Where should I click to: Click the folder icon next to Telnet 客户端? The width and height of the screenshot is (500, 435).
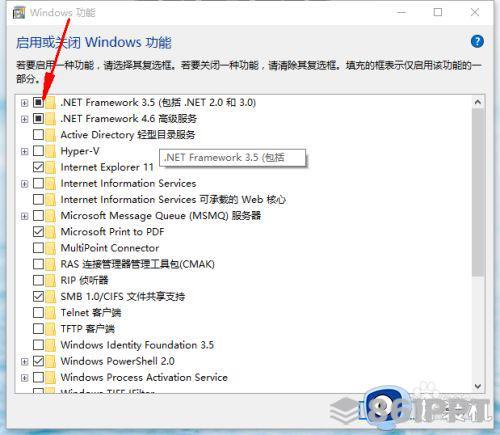50,313
